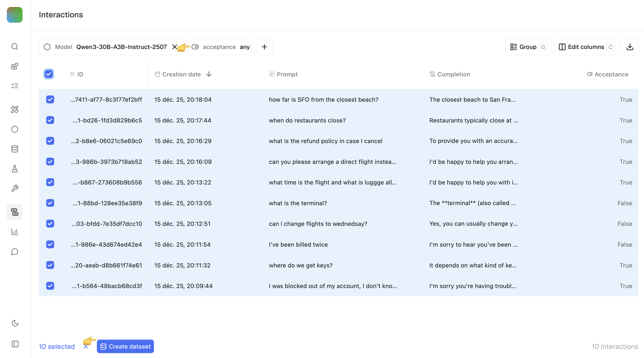The width and height of the screenshot is (644, 358).
Task: Add a filter with plus button
Action: 264,47
